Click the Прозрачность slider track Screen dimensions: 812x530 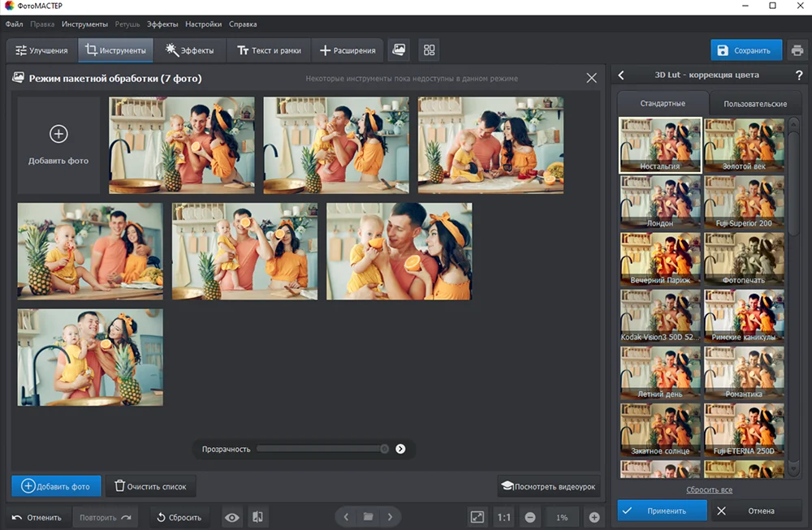tap(321, 449)
